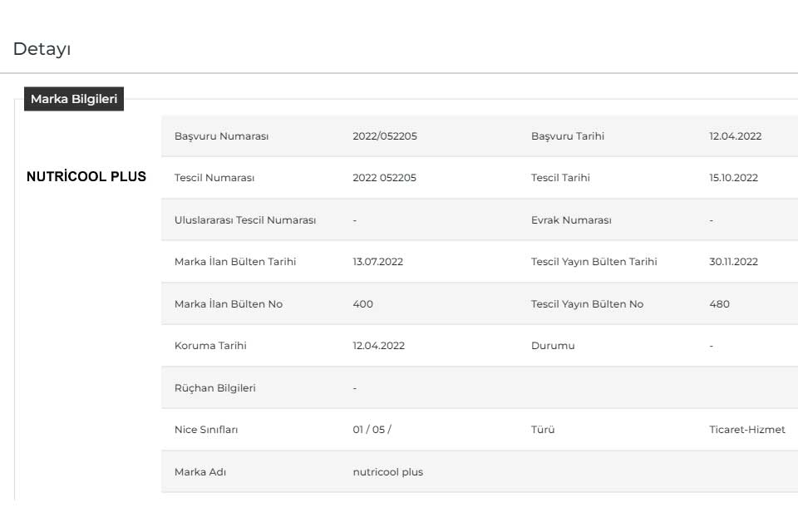
Task: Click the Durumu label
Action: point(553,346)
